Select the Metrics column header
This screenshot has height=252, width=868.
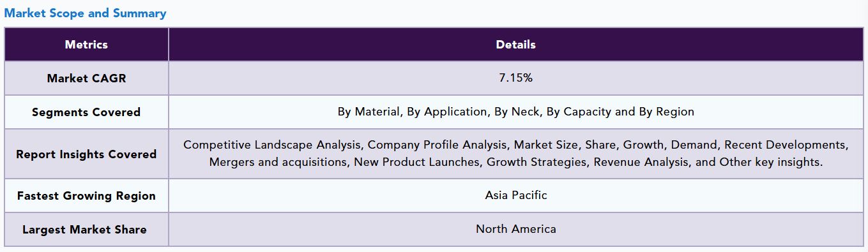(86, 45)
